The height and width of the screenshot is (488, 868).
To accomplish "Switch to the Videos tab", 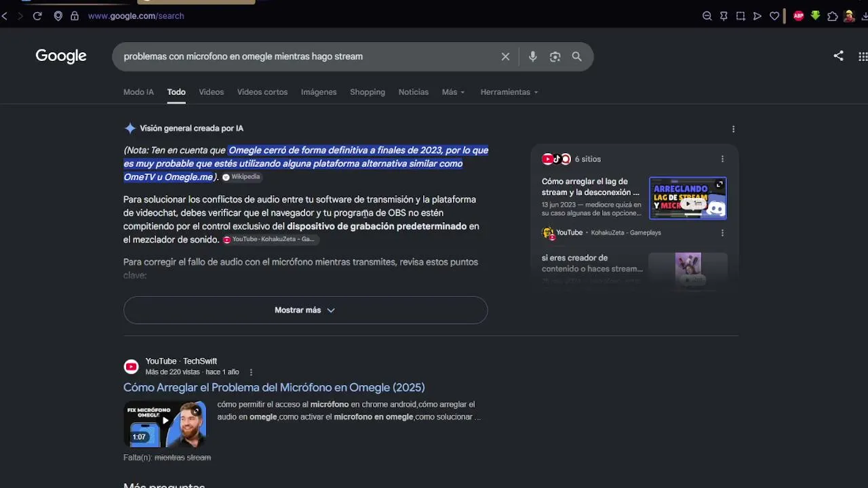I will point(211,92).
